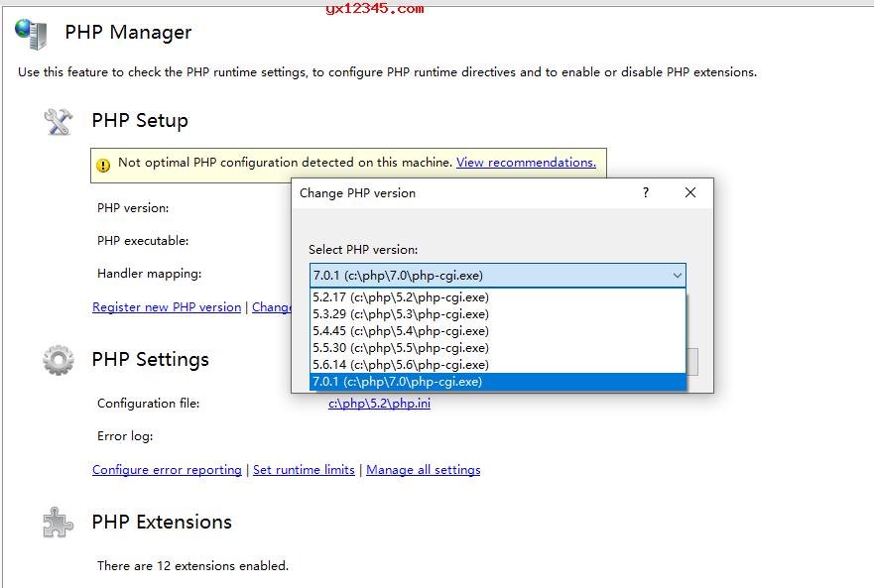Viewport: 874px width, 588px height.
Task: Click the PHP Extensions puzzle icon
Action: [57, 522]
